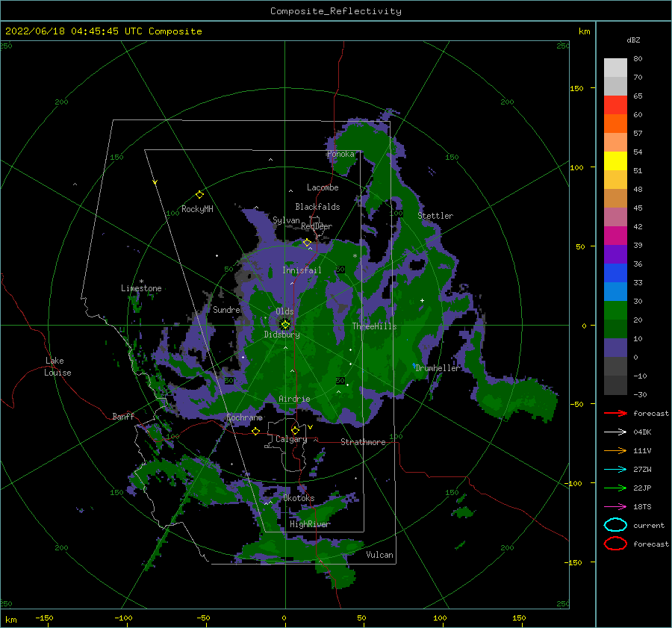Click the Drumheller city label
This screenshot has width=672, height=628.
438,368
